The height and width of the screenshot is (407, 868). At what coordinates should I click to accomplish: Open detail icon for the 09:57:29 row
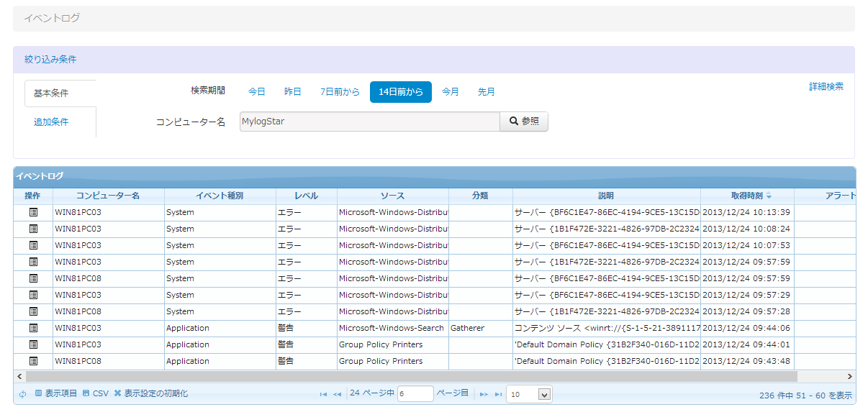click(32, 295)
